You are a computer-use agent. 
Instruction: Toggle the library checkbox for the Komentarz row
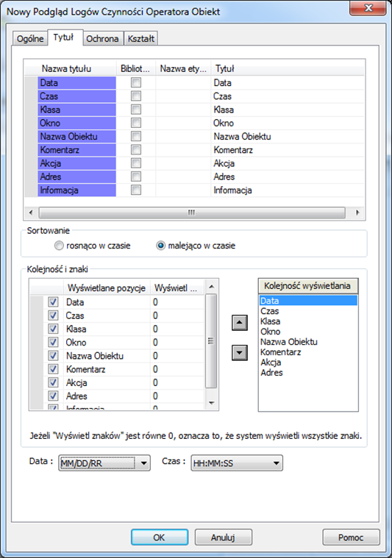click(x=136, y=149)
